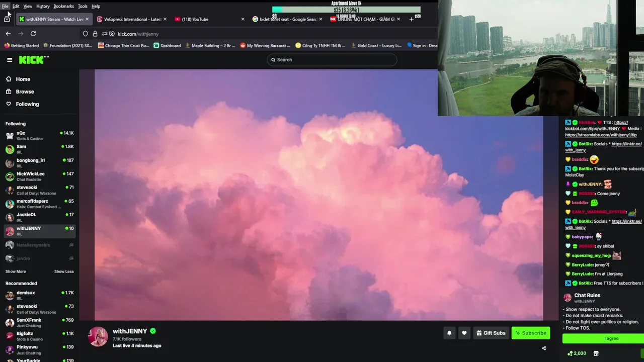
Task: Click the green verified badge next to withJENNY
Action: (x=153, y=331)
